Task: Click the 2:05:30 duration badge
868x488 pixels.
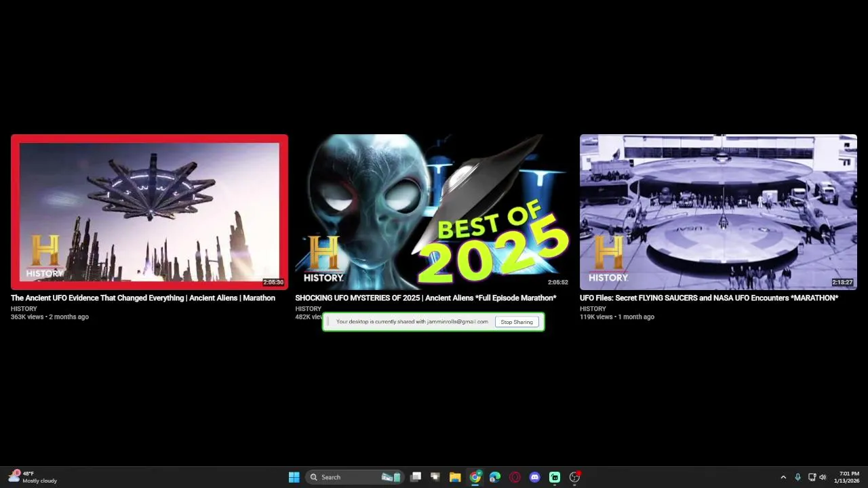Action: pyautogui.click(x=273, y=283)
